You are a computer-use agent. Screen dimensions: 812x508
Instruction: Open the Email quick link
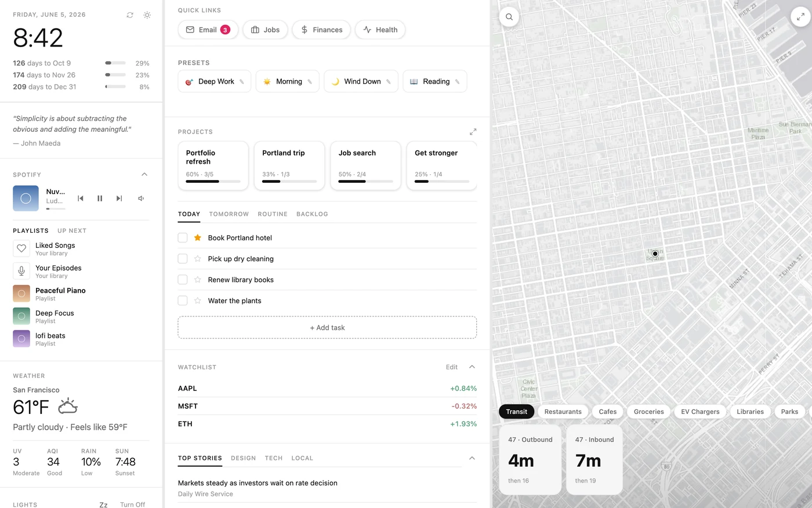point(208,30)
